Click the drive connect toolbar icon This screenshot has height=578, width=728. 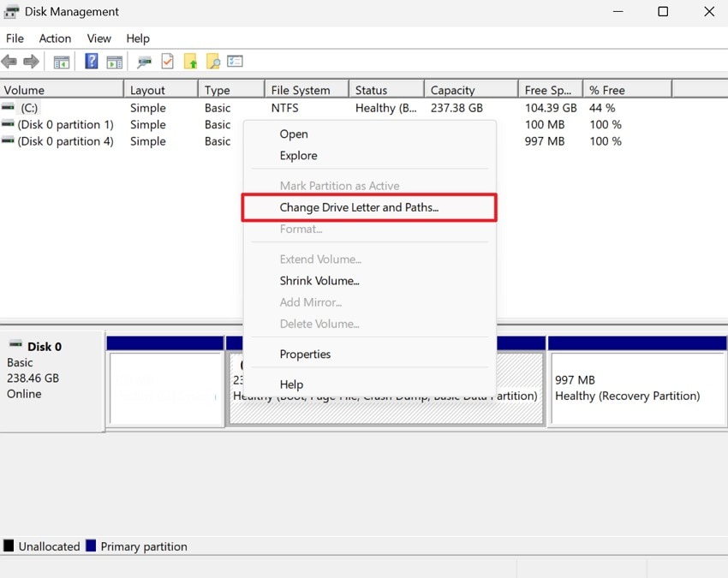pyautogui.click(x=145, y=62)
